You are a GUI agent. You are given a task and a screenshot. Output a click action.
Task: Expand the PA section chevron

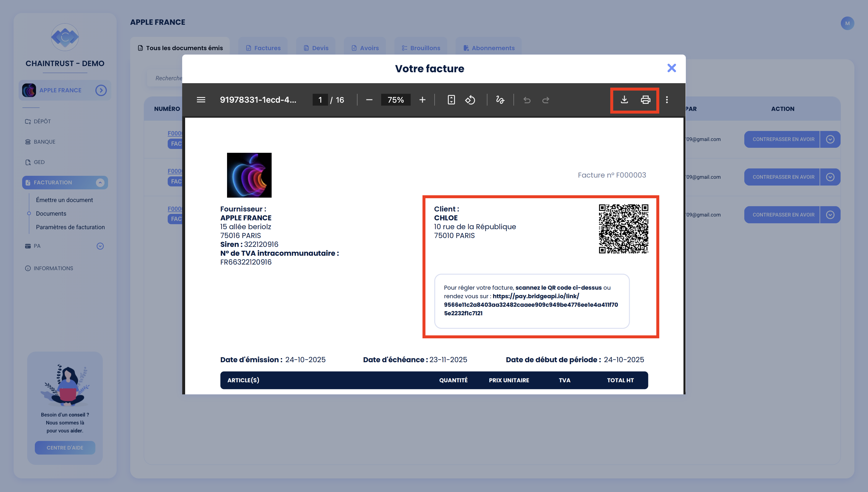tap(100, 246)
